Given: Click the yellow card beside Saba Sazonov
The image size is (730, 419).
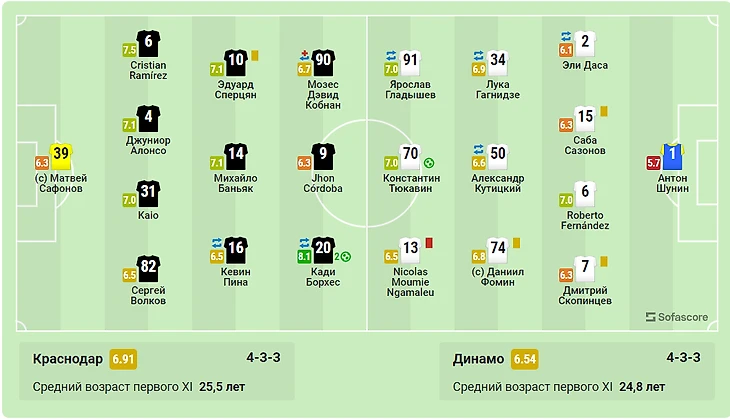Looking at the screenshot, I should pyautogui.click(x=604, y=112).
